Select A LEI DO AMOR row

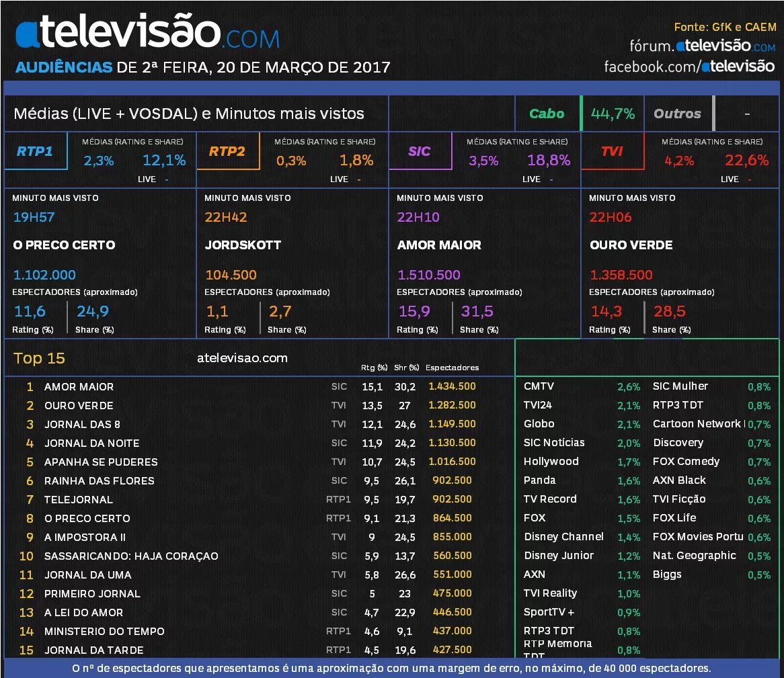[260, 613]
